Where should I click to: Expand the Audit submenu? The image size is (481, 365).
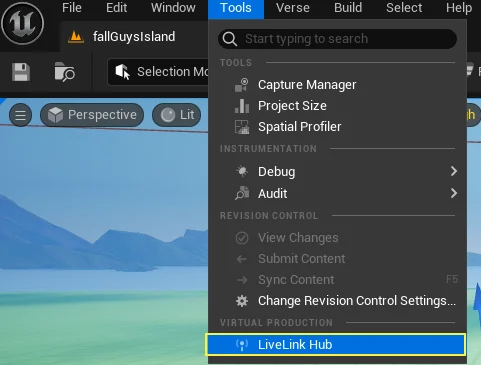click(337, 193)
